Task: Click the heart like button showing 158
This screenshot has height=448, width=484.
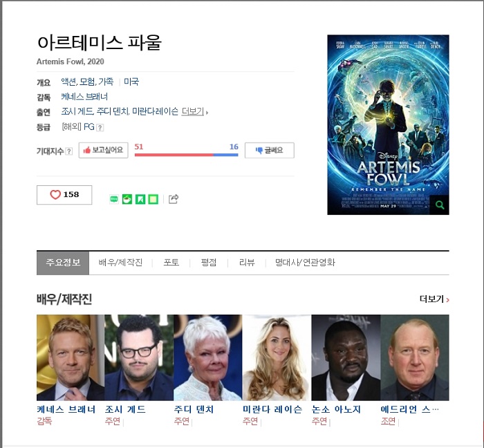Action: tap(64, 195)
